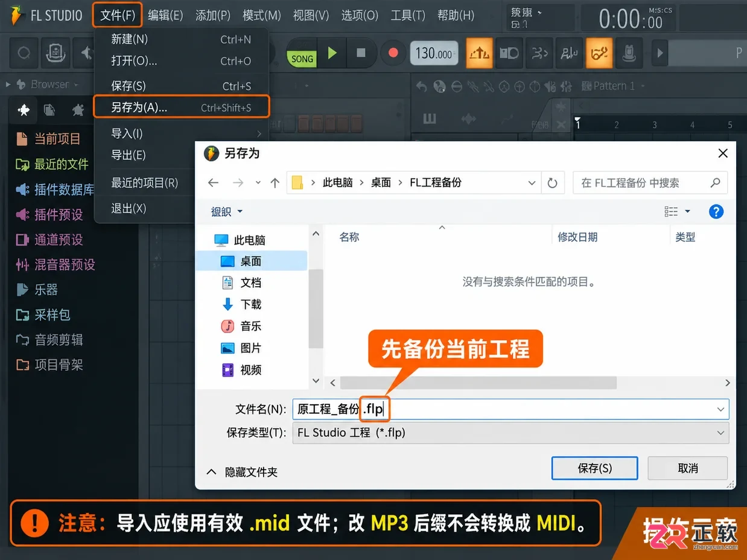Open 采样包 folder in the Browser
Image resolution: width=747 pixels, height=560 pixels.
click(x=43, y=314)
